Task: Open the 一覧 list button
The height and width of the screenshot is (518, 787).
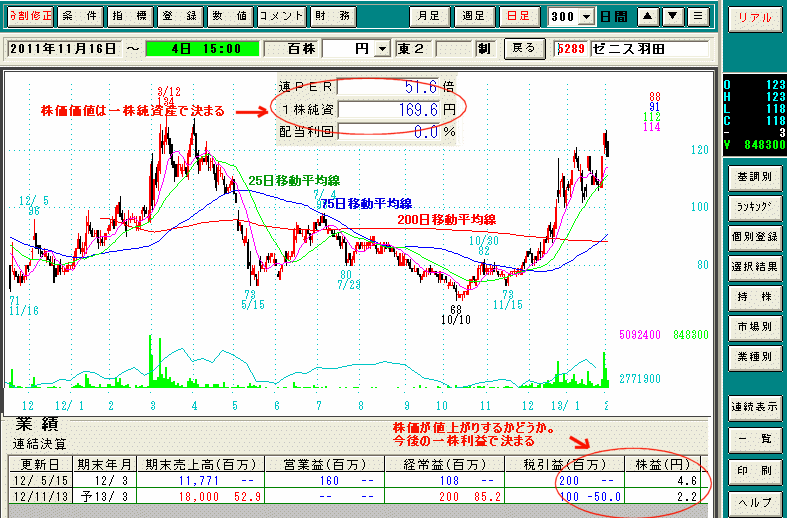Action: [754, 439]
